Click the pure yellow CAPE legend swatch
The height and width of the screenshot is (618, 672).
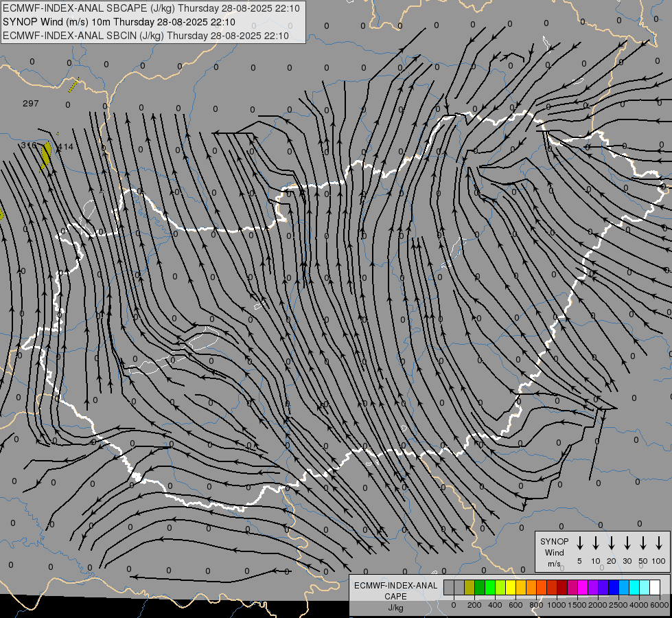[x=511, y=587]
